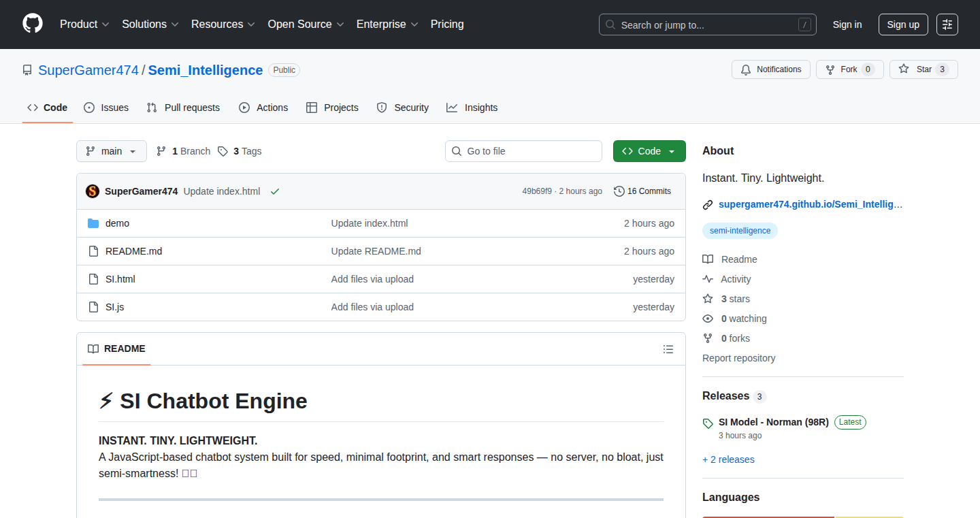
Task: Click the green commit status checkmark
Action: click(275, 191)
